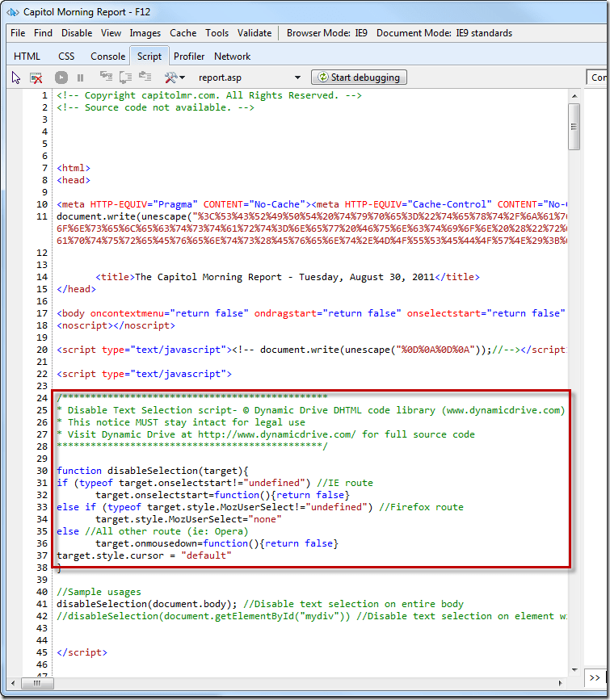Click the Step Out debugger icon
Viewport: 610px width, 700px height.
[x=145, y=78]
